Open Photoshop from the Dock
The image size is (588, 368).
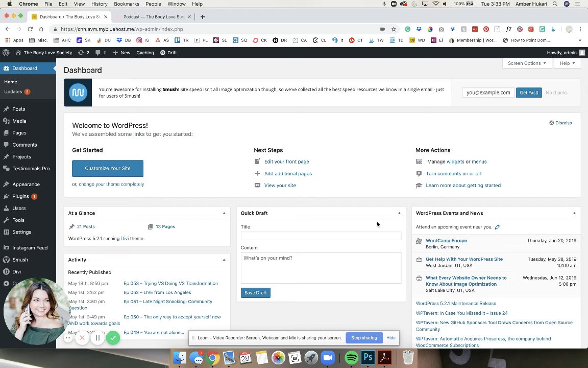click(x=368, y=358)
